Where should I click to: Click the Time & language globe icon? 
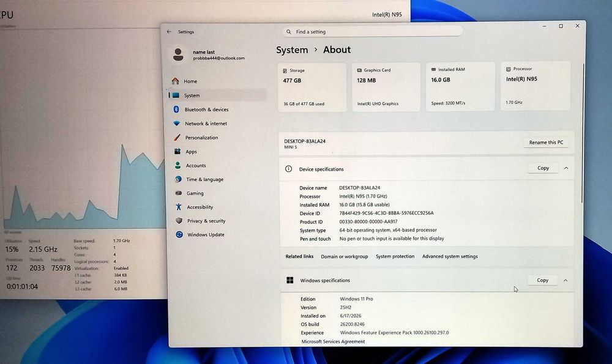pos(178,179)
